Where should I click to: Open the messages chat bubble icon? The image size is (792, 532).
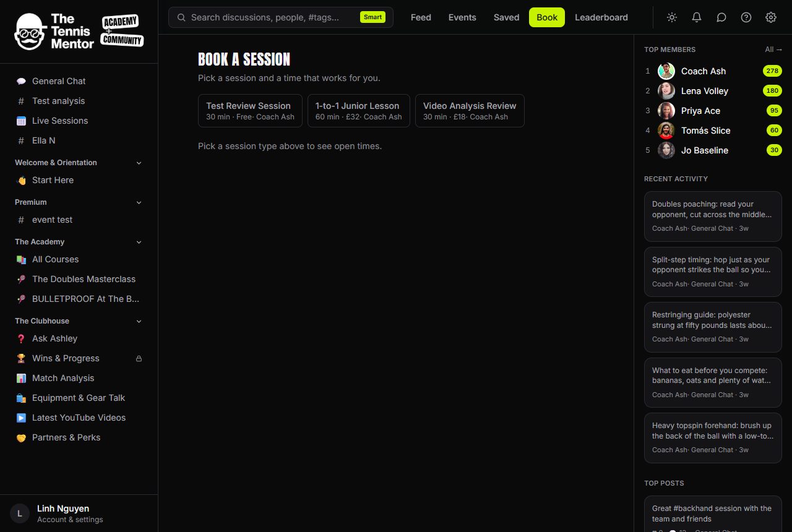tap(721, 17)
